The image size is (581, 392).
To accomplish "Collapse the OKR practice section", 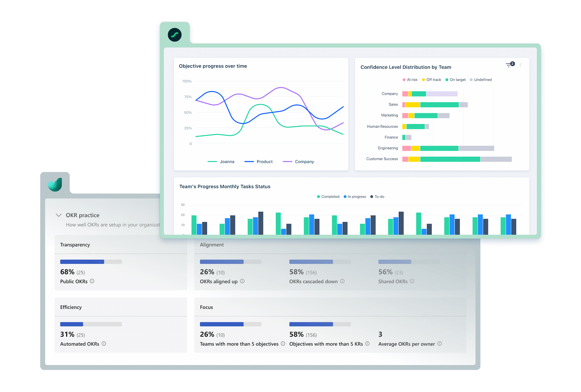I will 59,215.
